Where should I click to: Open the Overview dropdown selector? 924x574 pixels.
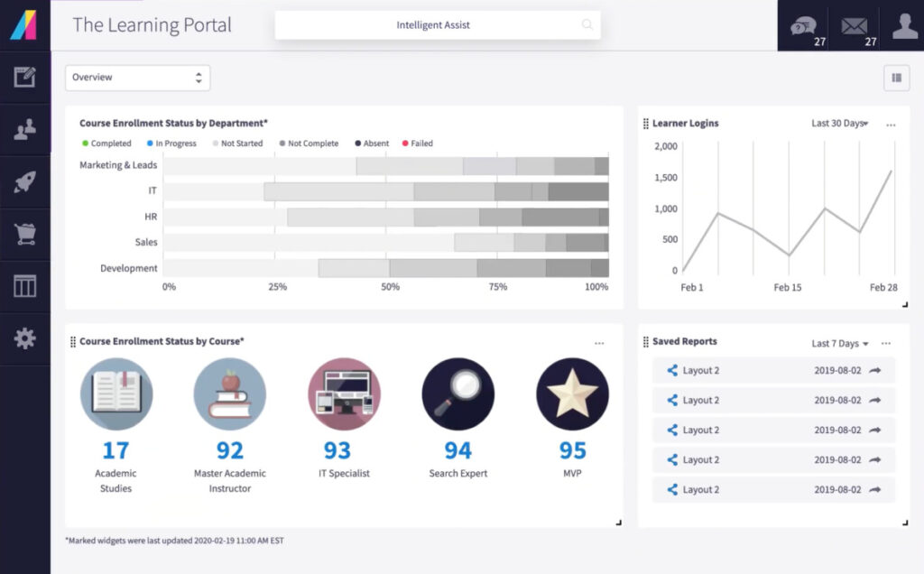(137, 78)
